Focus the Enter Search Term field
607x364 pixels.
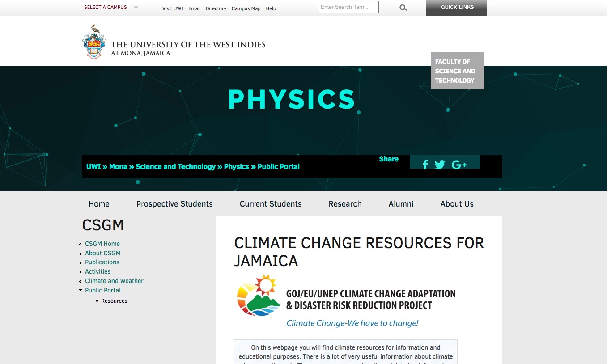click(x=349, y=7)
